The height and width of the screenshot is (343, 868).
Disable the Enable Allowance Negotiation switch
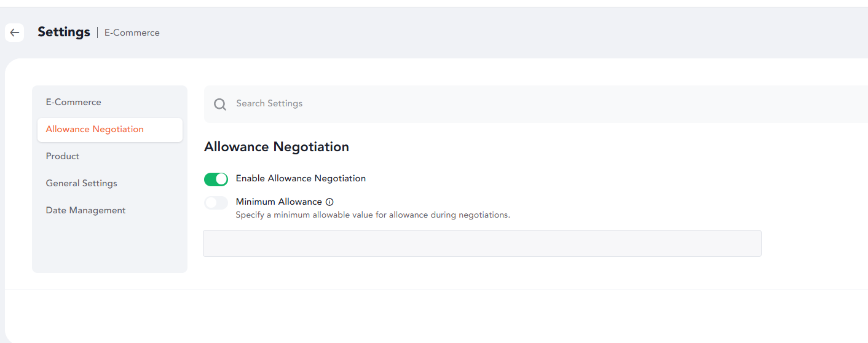[216, 179]
